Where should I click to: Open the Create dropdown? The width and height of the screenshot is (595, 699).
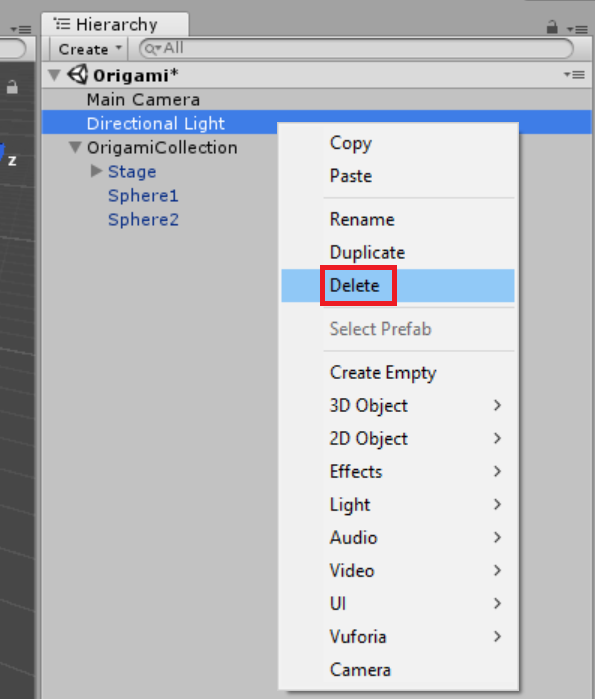pyautogui.click(x=90, y=49)
